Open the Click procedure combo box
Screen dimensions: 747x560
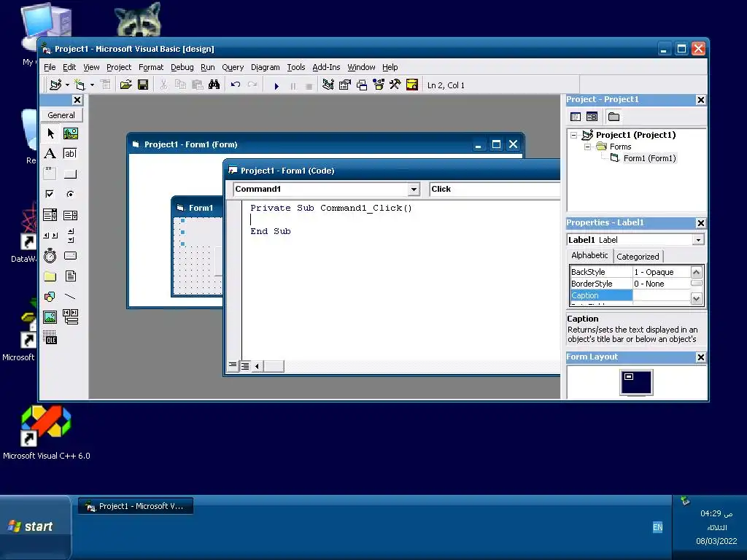(495, 189)
